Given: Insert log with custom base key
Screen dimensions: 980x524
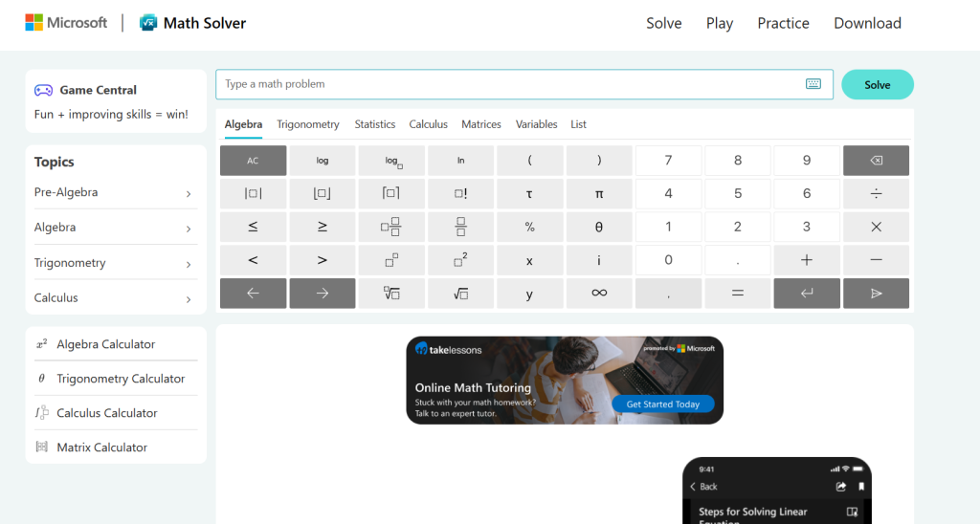Looking at the screenshot, I should (391, 161).
